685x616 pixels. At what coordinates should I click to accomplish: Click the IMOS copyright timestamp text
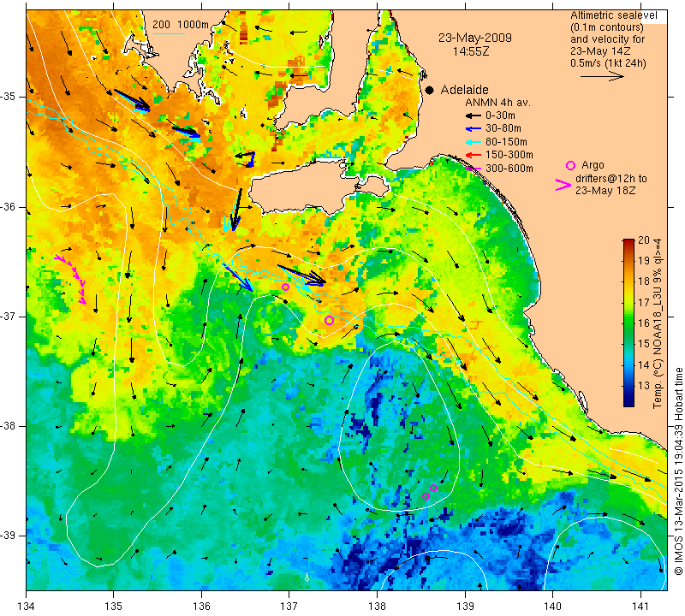click(x=678, y=471)
